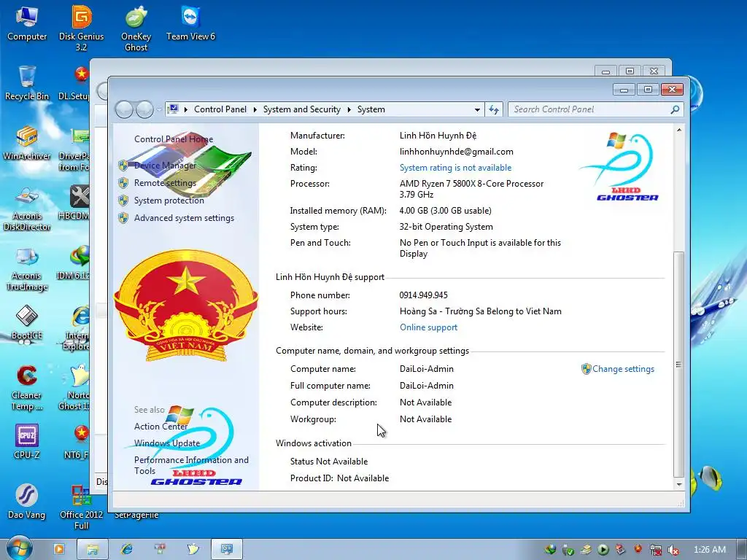This screenshot has height=560, width=747.
Task: Click the refresh button beside address bar
Action: (x=494, y=109)
